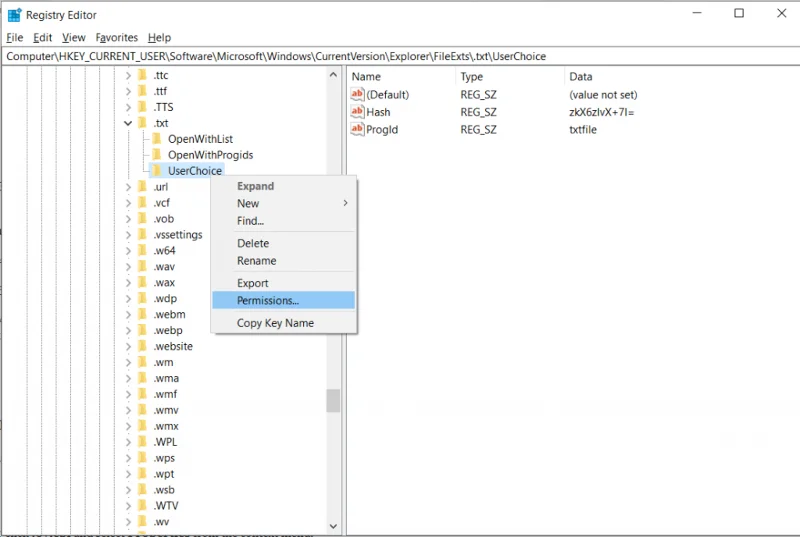
Task: Click the .website folder icon
Action: [x=143, y=346]
